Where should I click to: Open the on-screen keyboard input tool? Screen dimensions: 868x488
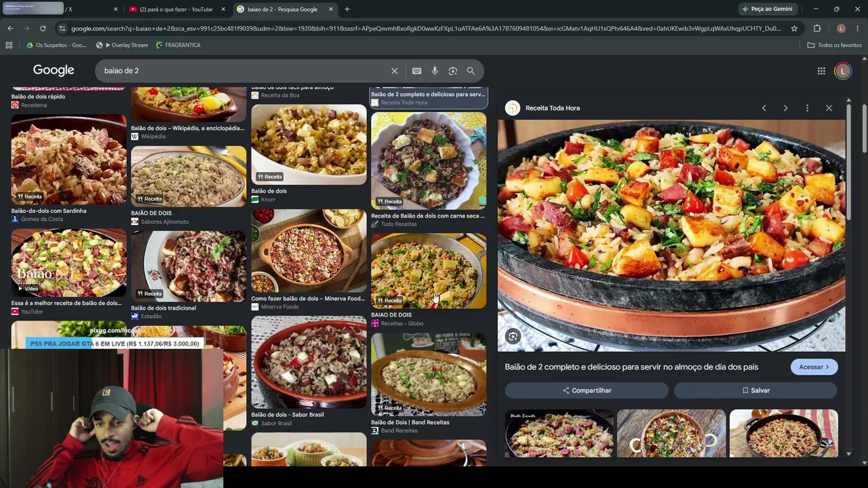tap(416, 70)
